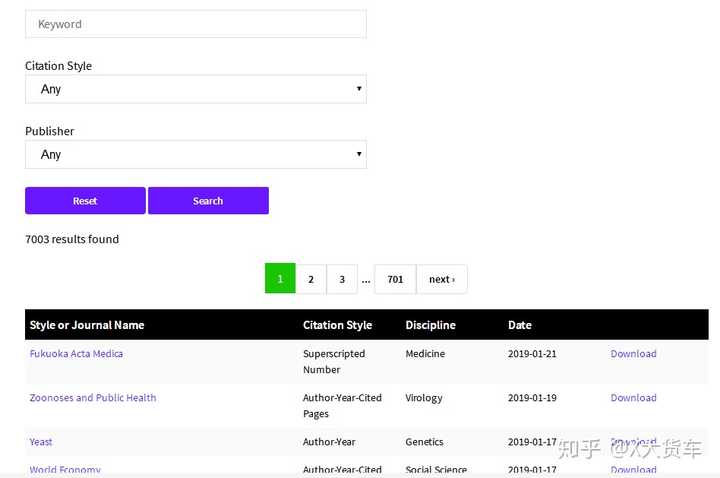Open the Fukuoka Acta Medica style link

coord(76,354)
